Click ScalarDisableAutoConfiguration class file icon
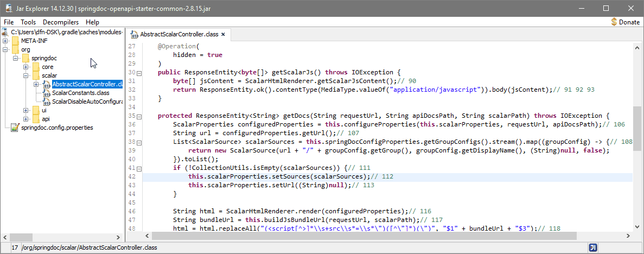Image resolution: width=644 pixels, height=254 pixels. click(x=47, y=101)
